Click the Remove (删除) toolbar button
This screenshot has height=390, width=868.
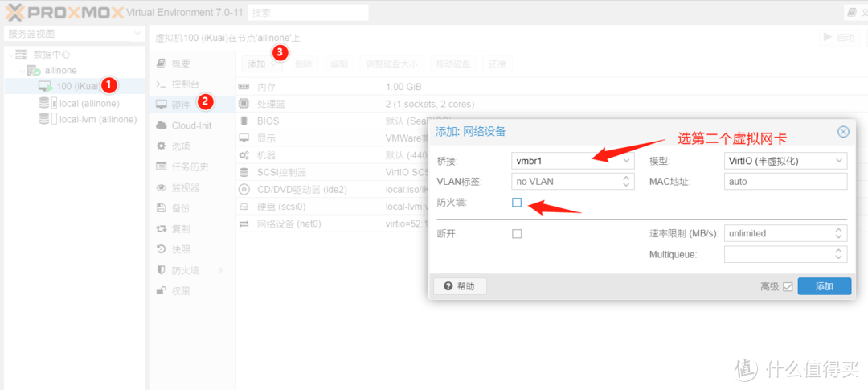(x=303, y=64)
